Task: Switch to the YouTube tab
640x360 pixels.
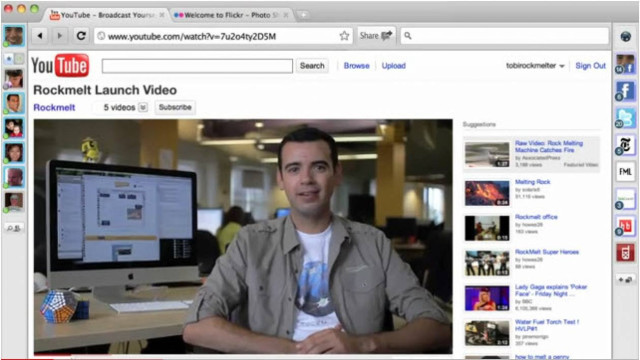Action: point(107,15)
